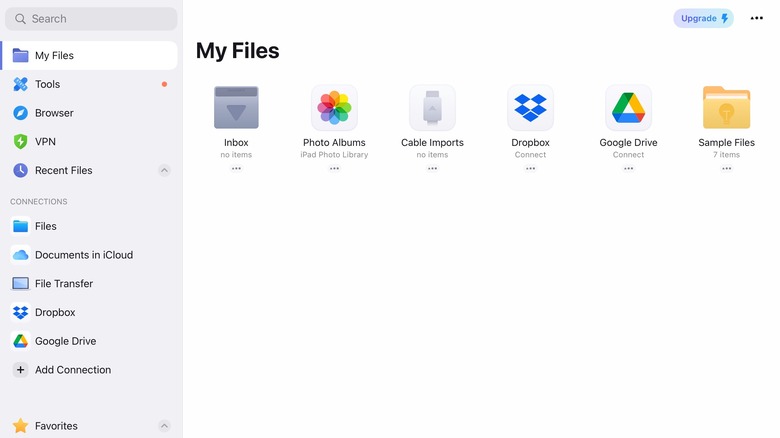Click the search magnifier icon
Screen dimensions: 780x438
click(20, 19)
